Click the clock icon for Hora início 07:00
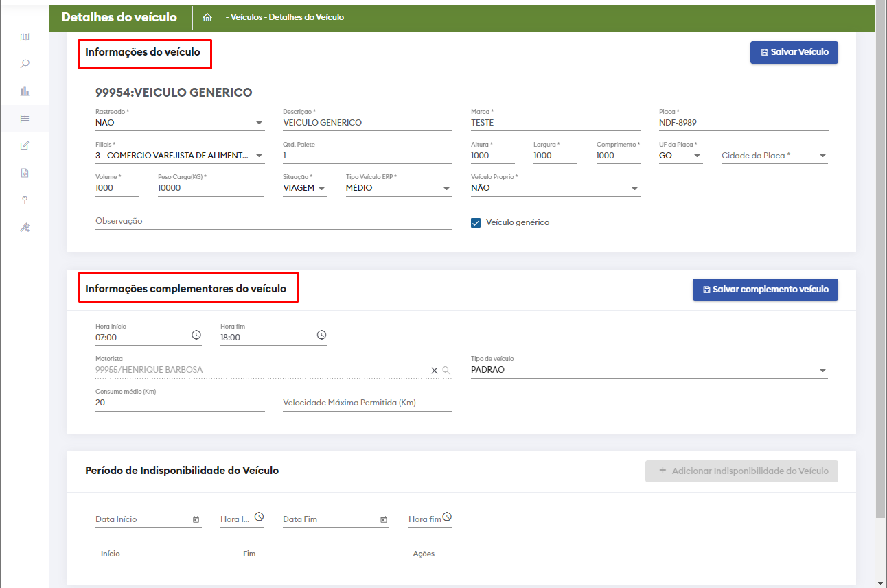The width and height of the screenshot is (887, 588). [196, 335]
